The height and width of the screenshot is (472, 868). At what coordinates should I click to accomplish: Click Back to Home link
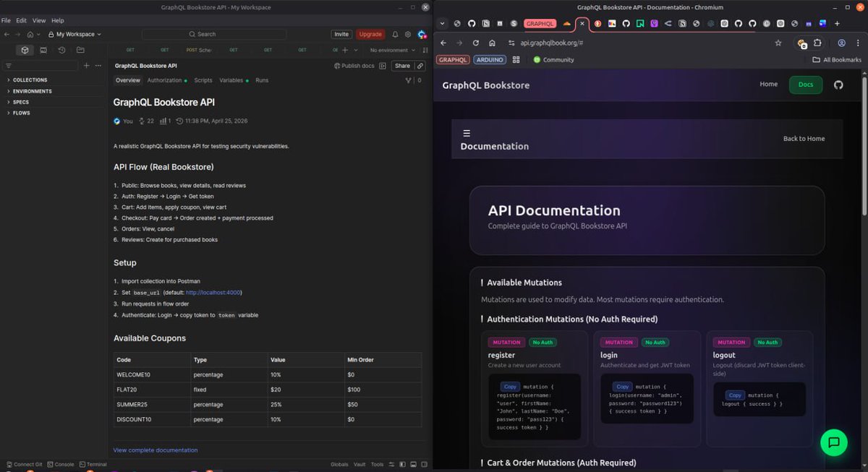pyautogui.click(x=804, y=138)
